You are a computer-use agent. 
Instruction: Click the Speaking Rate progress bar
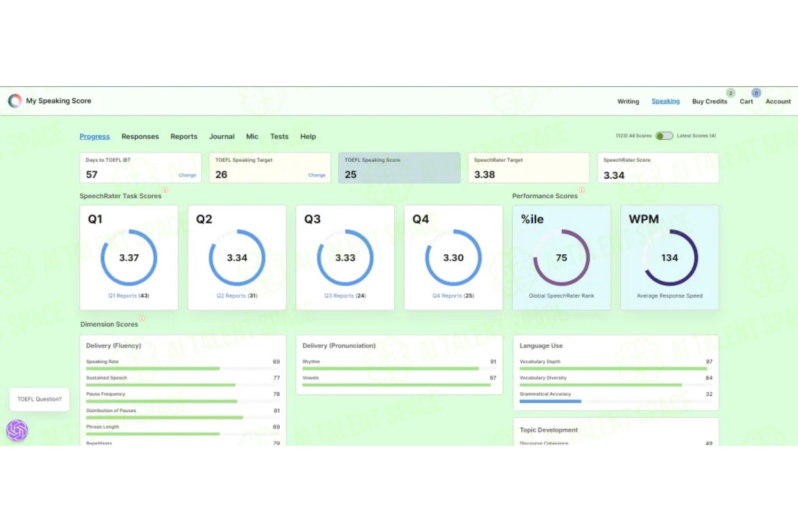point(183,369)
